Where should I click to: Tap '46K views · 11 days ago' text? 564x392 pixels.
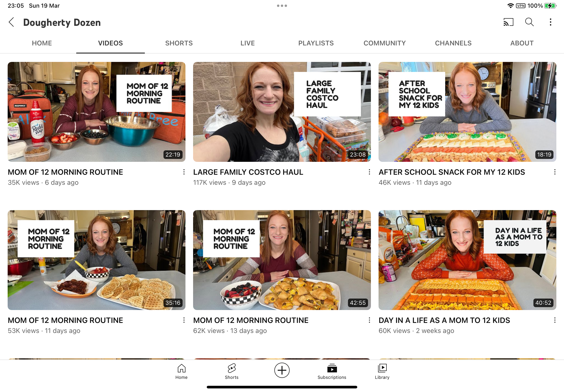coord(415,182)
